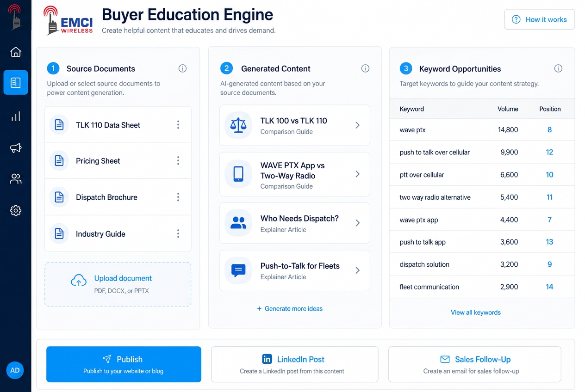Open options menu for Dispatch Brochure
The height and width of the screenshot is (392, 585).
pos(178,197)
